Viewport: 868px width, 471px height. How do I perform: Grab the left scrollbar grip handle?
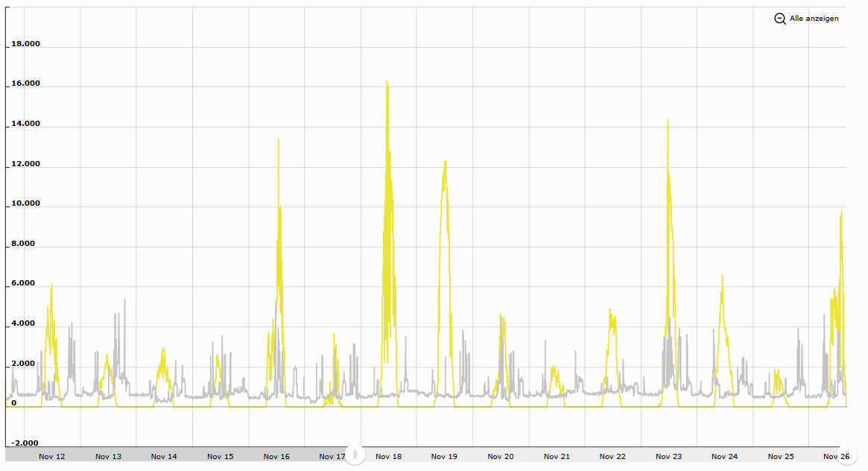[x=355, y=455]
